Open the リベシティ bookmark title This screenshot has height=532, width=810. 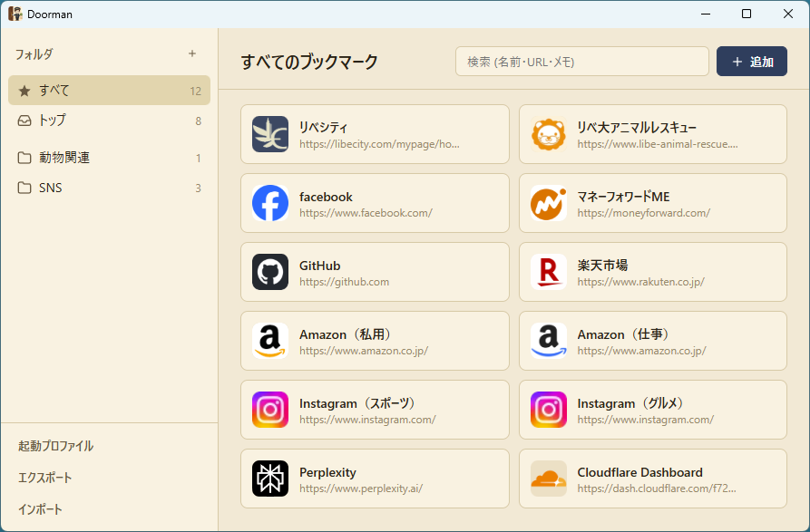pyautogui.click(x=324, y=128)
